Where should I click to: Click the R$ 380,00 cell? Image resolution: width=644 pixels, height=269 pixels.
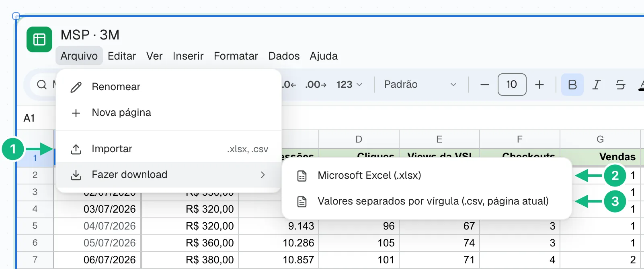[190, 260]
